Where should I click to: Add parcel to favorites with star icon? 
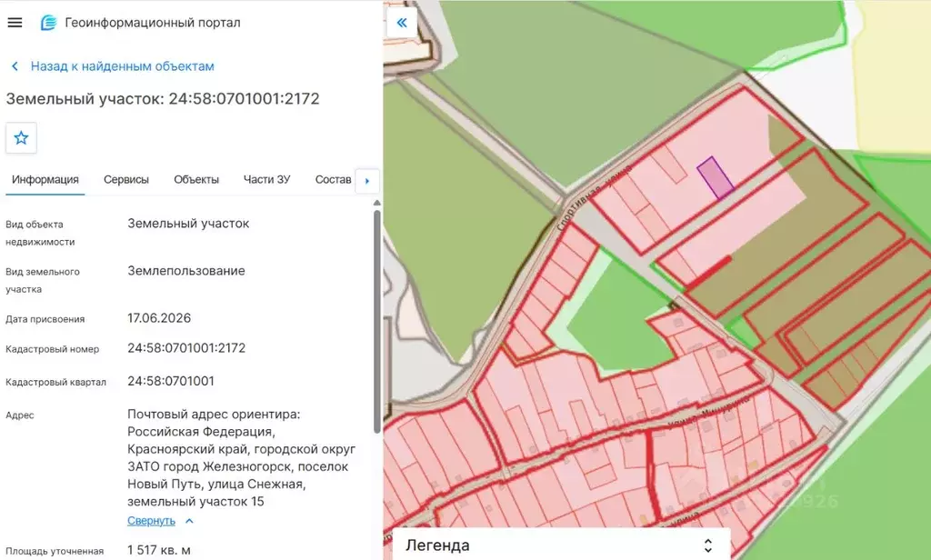coord(22,138)
